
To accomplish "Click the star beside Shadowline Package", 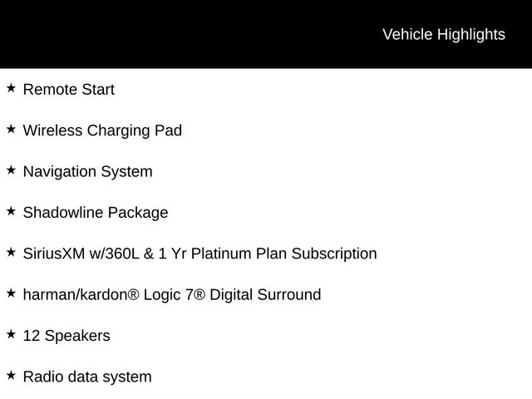I will [x=11, y=211].
